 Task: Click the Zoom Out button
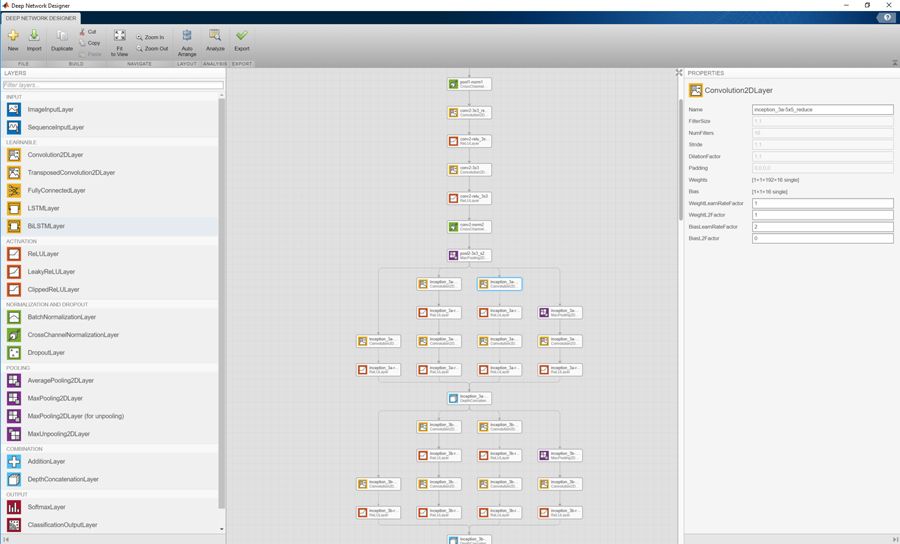pyautogui.click(x=152, y=48)
